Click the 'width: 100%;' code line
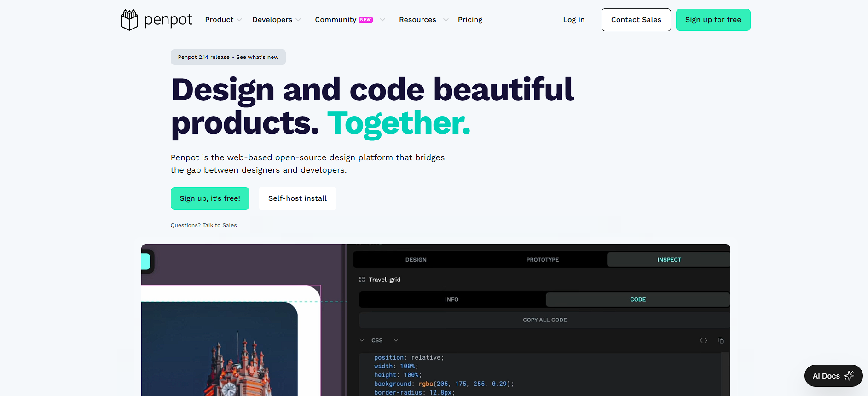This screenshot has width=868, height=396. pos(396,366)
